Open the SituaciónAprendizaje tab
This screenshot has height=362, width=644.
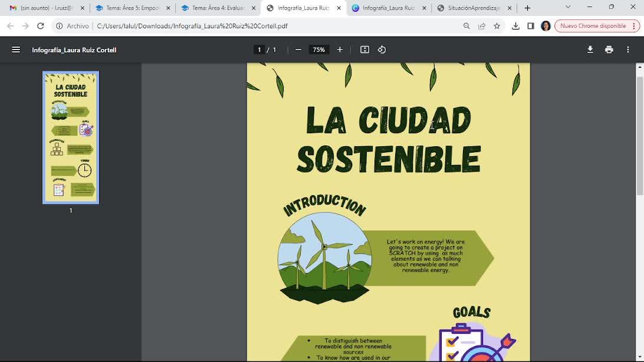[x=473, y=8]
